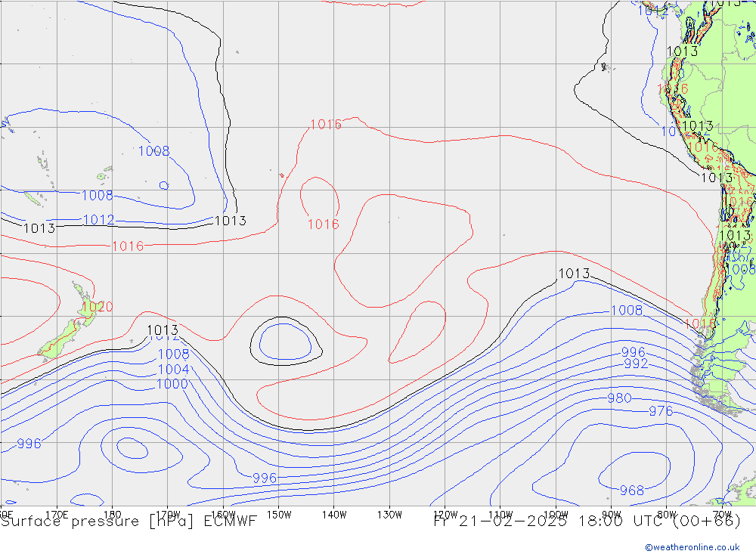Select the 100W longitude label

tap(556, 515)
